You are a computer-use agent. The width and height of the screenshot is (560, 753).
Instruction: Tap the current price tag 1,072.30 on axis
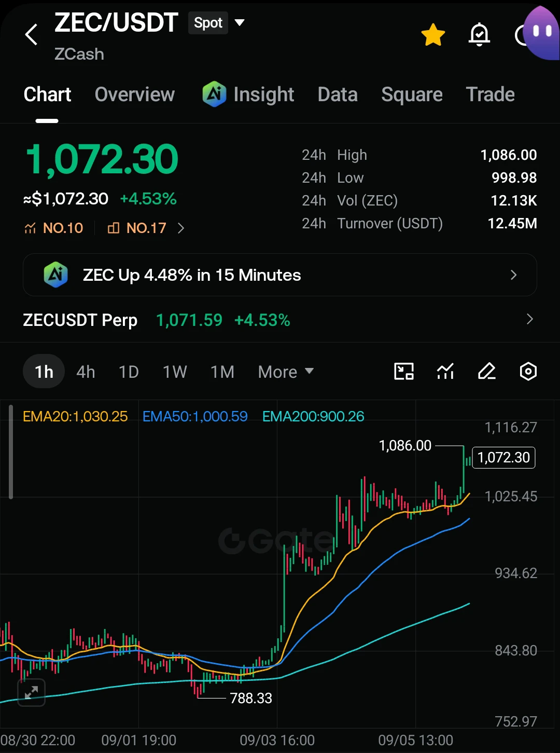point(504,458)
